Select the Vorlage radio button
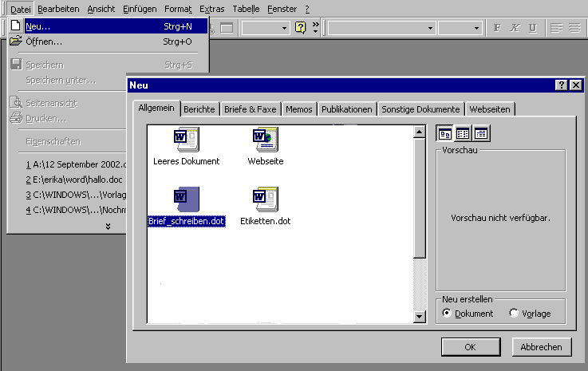 [513, 314]
